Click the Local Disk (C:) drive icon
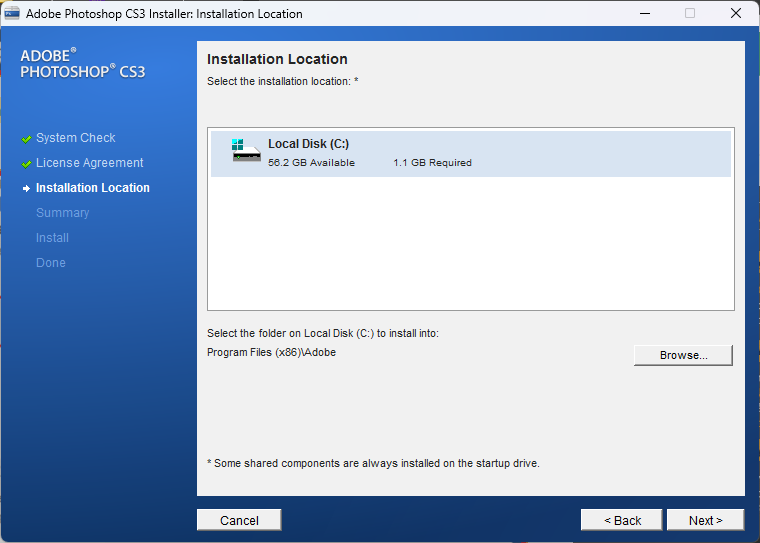760x543 pixels. pos(246,151)
